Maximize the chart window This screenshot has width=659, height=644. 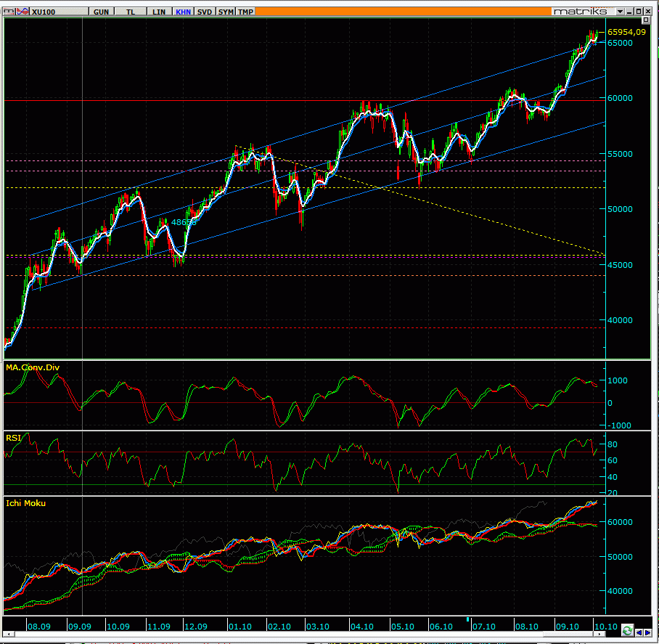point(639,12)
